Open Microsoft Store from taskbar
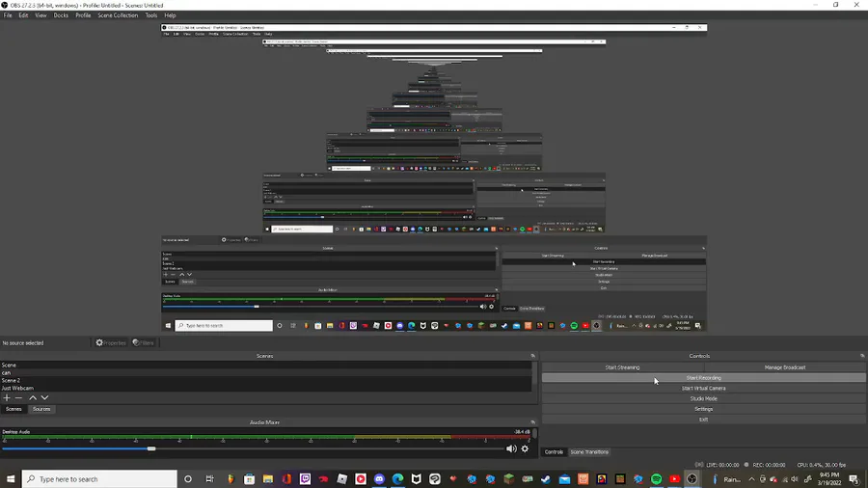868x488 pixels. tap(249, 479)
